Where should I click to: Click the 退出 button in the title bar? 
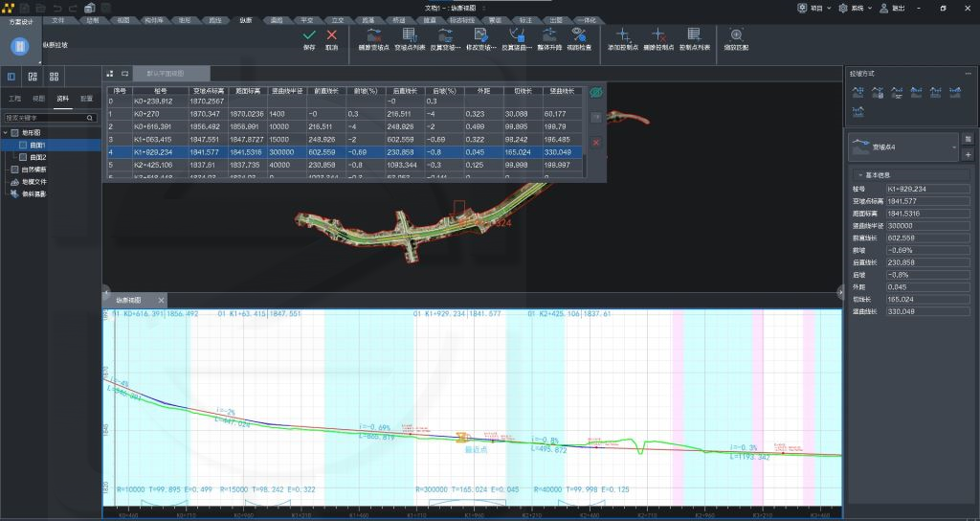point(893,8)
